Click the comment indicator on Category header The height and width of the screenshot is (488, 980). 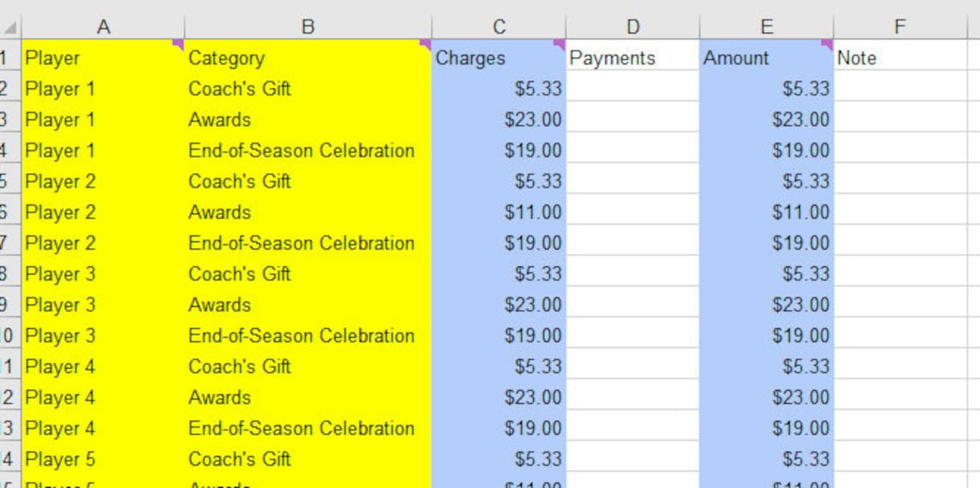pos(426,45)
